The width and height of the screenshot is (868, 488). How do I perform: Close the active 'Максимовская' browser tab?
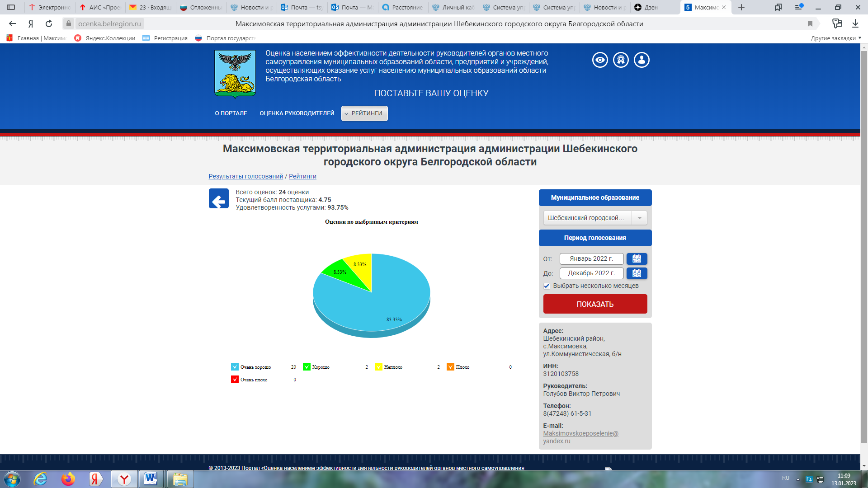click(724, 7)
